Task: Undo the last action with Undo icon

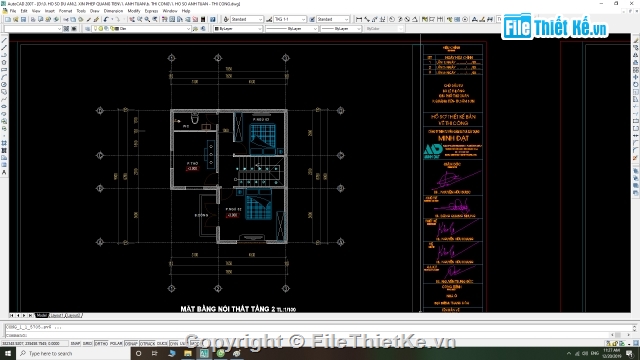Action: pyautogui.click(x=106, y=19)
